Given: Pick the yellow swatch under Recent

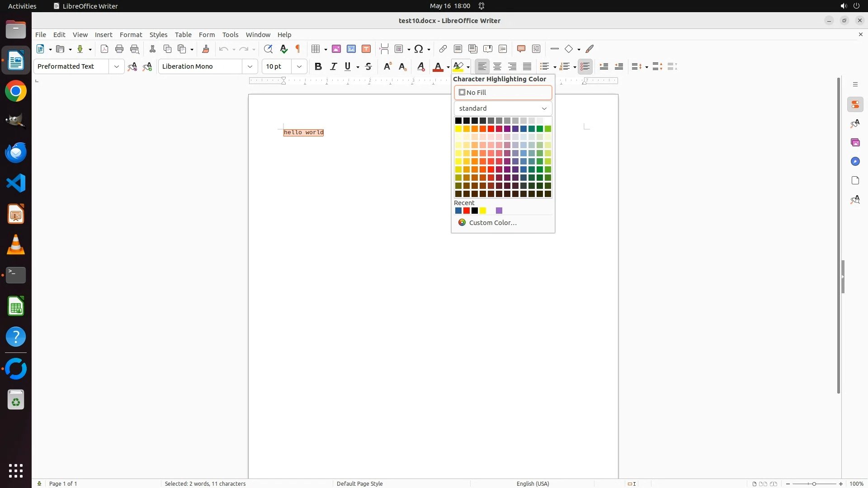Looking at the screenshot, I should (x=483, y=211).
